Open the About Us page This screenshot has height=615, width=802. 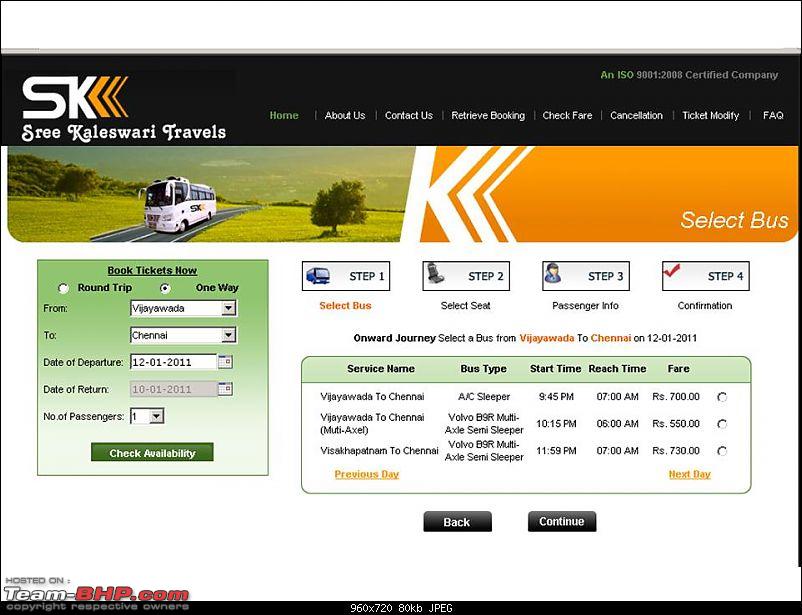[345, 116]
